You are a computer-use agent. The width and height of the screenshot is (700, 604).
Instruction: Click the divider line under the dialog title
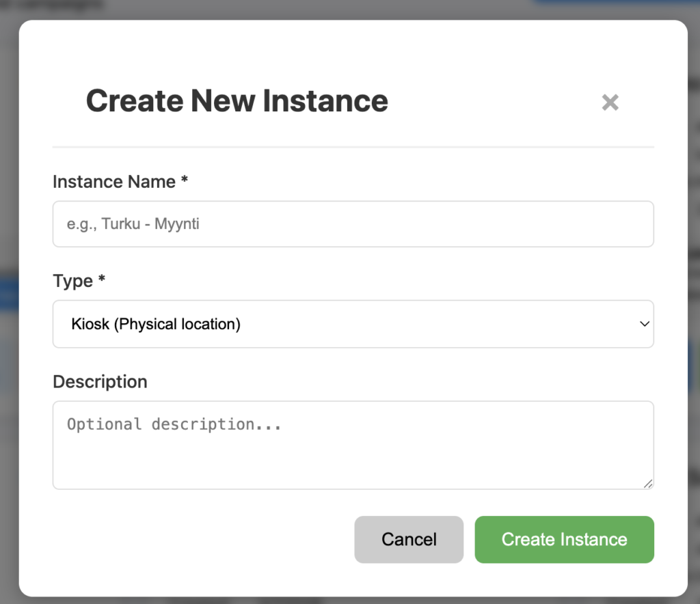point(353,147)
